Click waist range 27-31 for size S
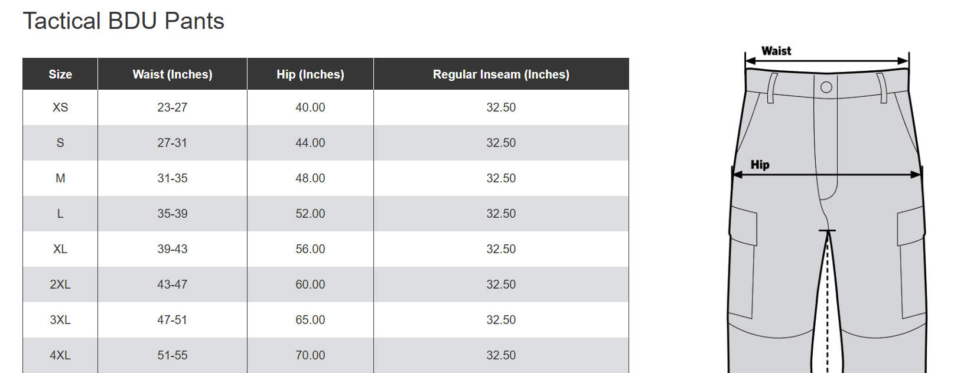 [x=172, y=143]
